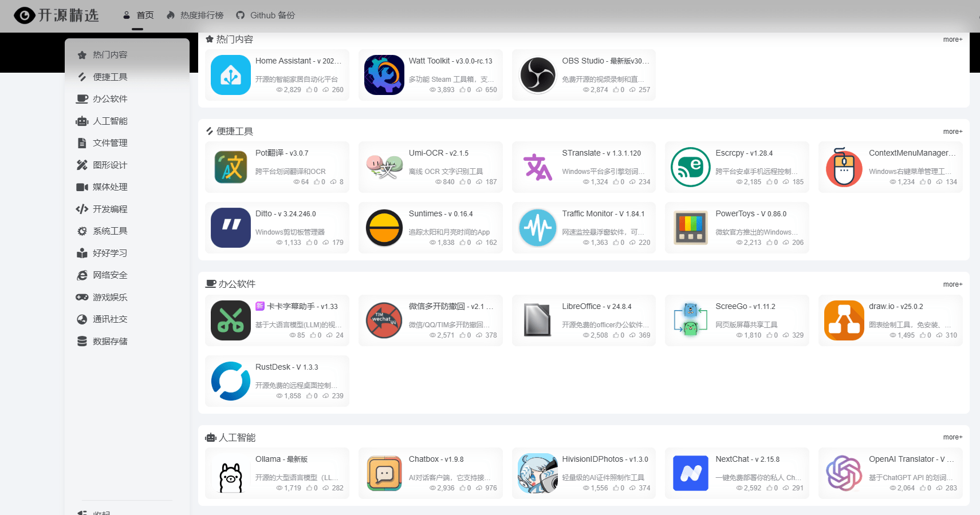The image size is (980, 515).
Task: Expand more+ for 人工智能 section
Action: click(952, 437)
